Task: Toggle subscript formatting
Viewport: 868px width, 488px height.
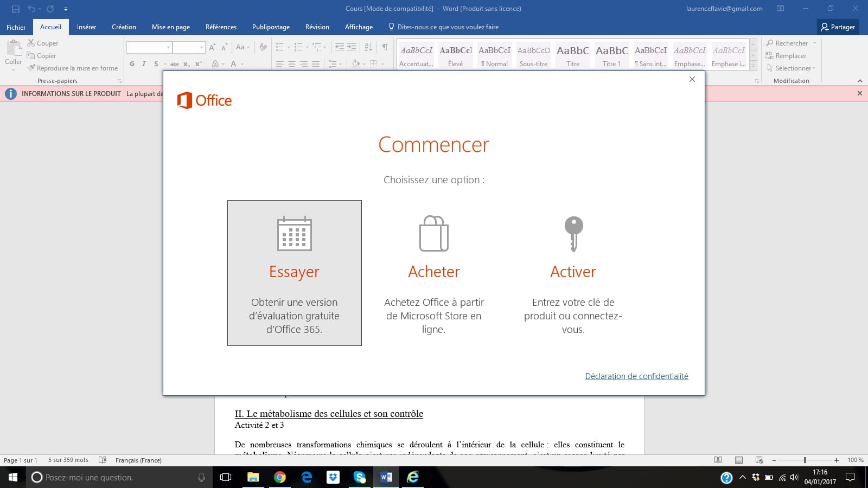Action: pyautogui.click(x=186, y=64)
